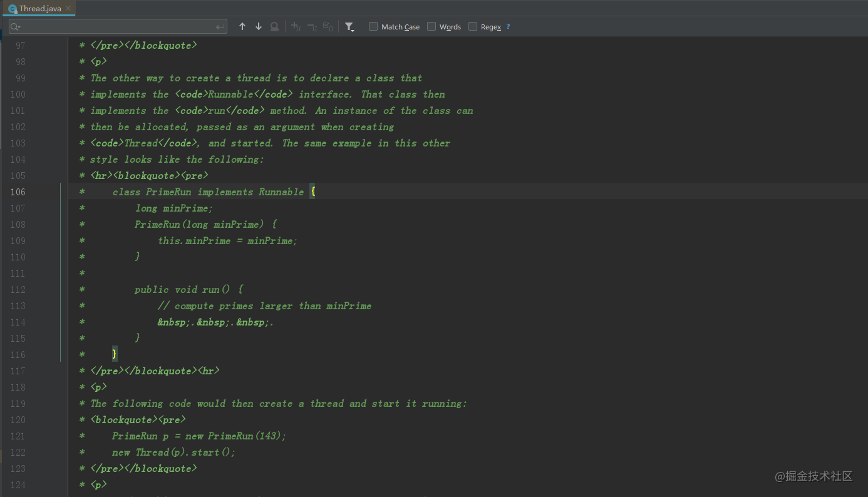Click the highlighted opening brace on line 106

[x=313, y=192]
